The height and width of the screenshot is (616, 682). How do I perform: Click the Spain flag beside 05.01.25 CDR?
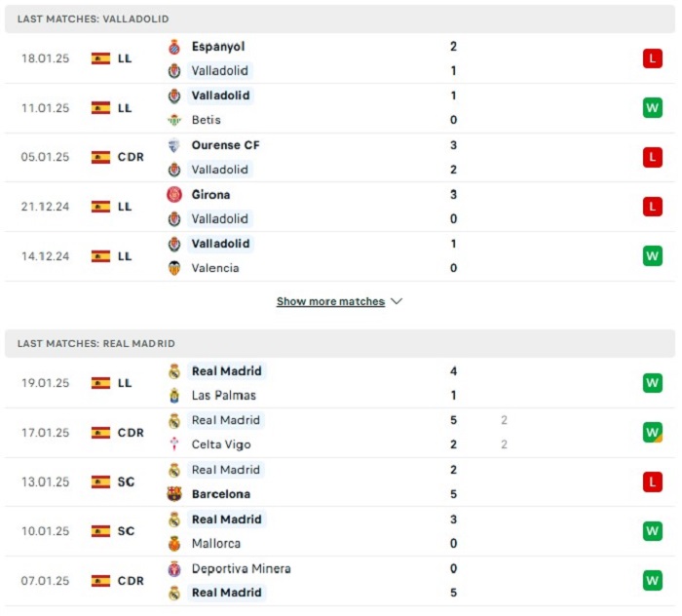[x=100, y=157]
